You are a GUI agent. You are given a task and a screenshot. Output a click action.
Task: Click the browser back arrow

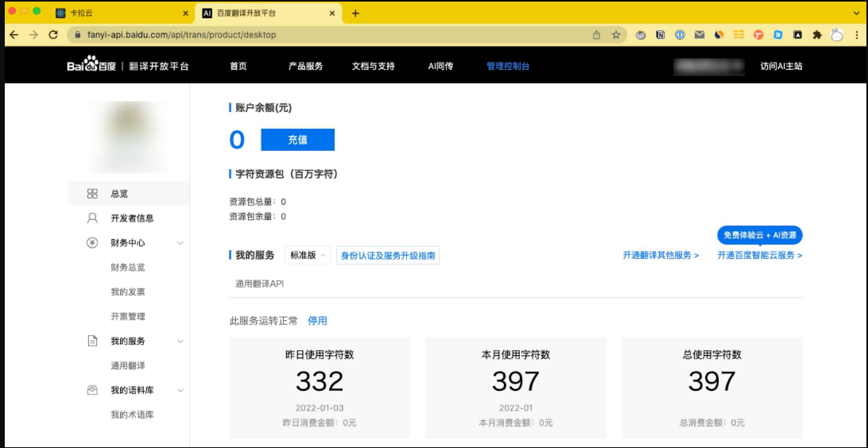[14, 35]
